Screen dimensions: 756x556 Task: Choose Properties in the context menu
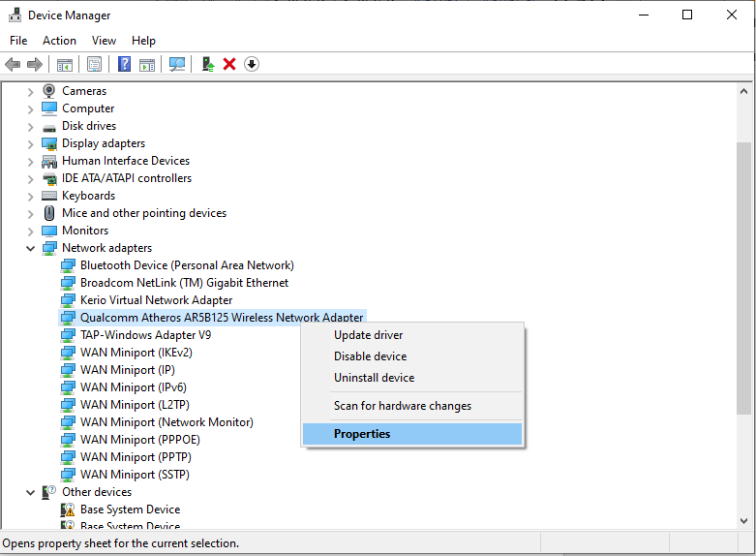(412, 434)
